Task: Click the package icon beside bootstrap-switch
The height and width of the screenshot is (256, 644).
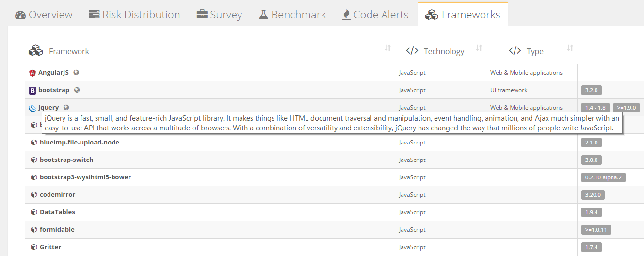Action: (x=34, y=160)
